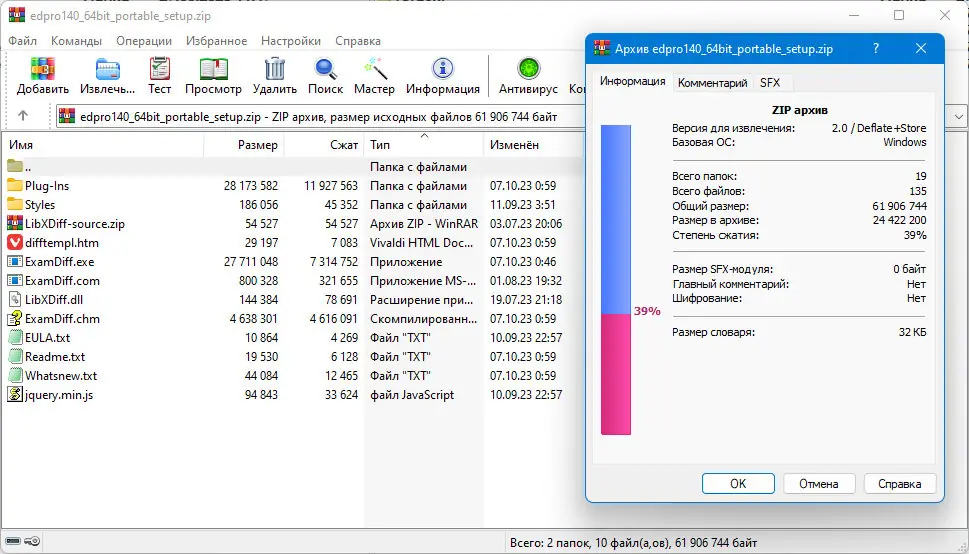
Task: Click size value 28 173 582
Action: pos(251,185)
